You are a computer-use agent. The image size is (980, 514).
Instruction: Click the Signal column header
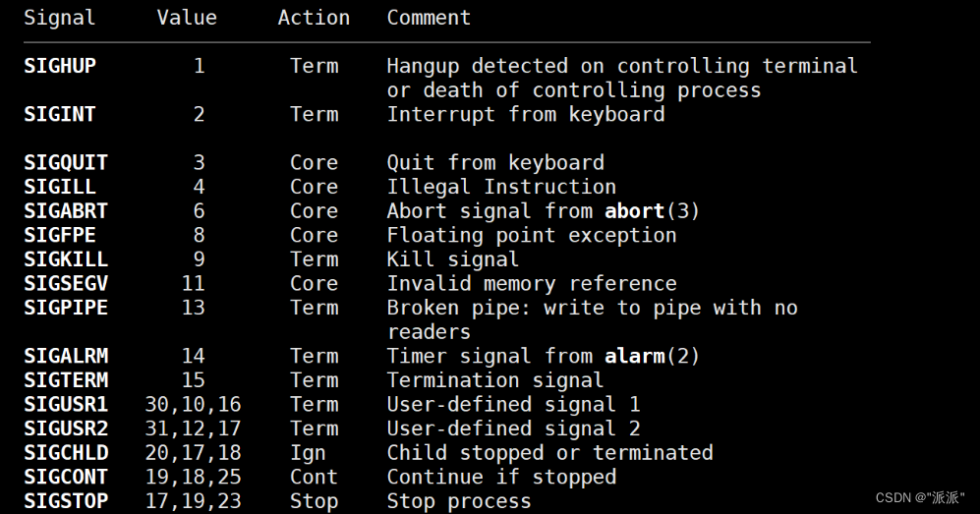pyautogui.click(x=59, y=19)
